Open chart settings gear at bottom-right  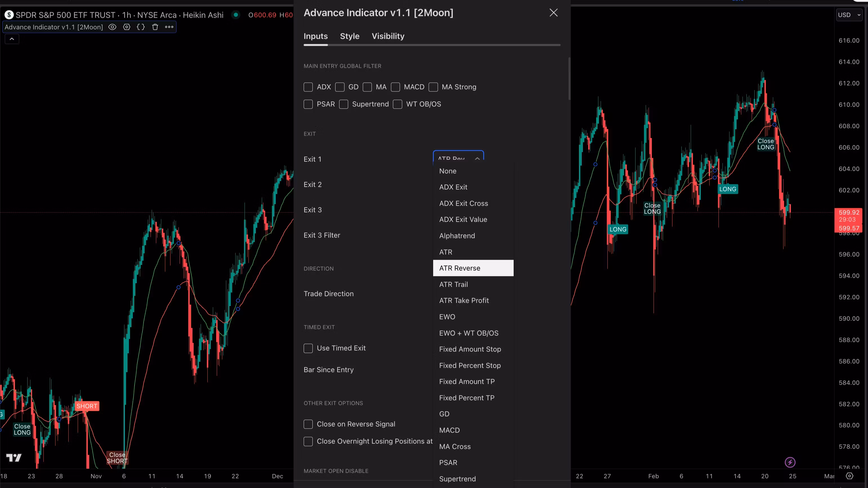click(x=849, y=476)
